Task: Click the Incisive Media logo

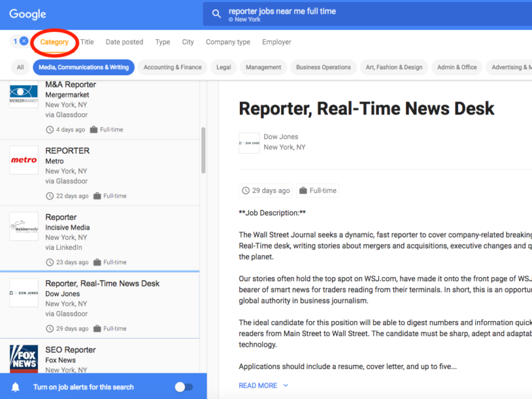Action: coord(24,227)
